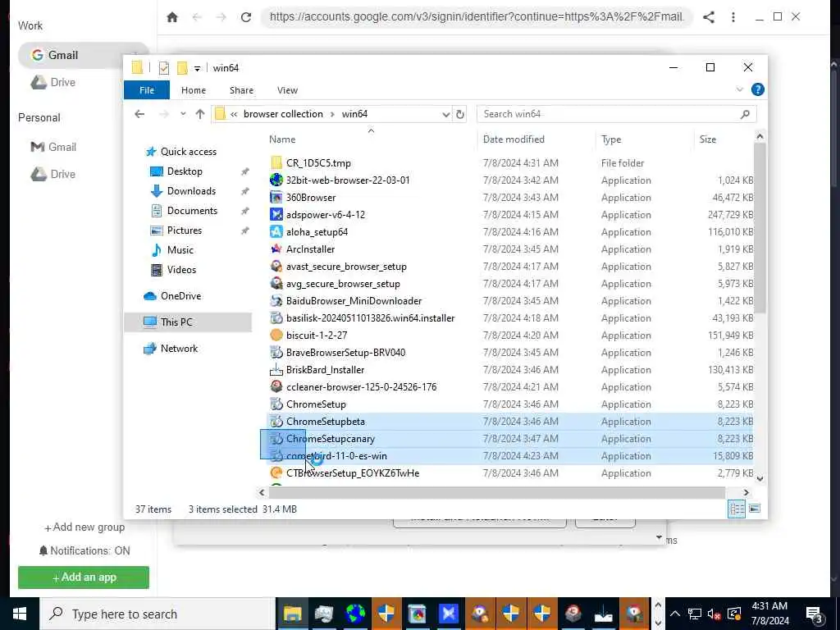The image size is (840, 630).
Task: Open the Share ribbon tab
Action: click(242, 90)
